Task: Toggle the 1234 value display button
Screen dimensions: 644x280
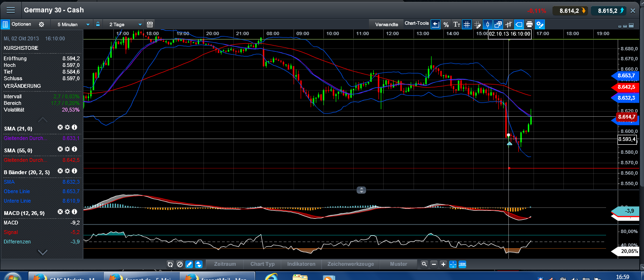Action: 462,264
